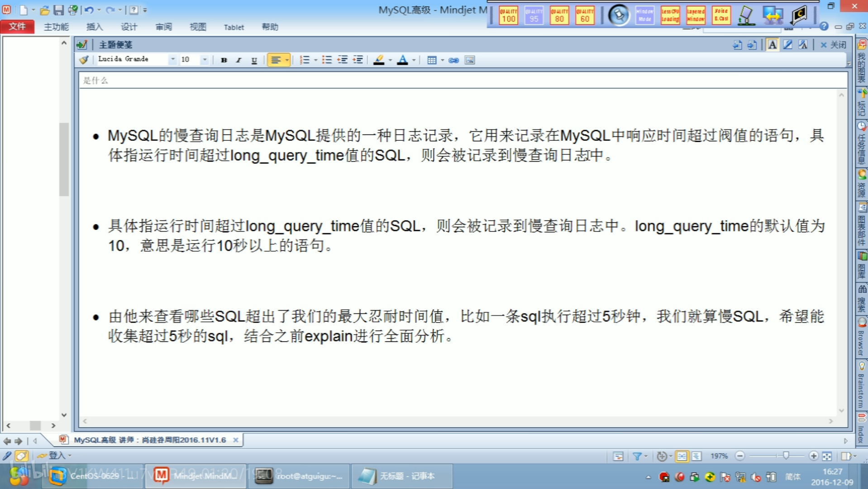The image size is (868, 489).
Task: Switch to the 设计 ribbon tab
Action: tap(129, 27)
